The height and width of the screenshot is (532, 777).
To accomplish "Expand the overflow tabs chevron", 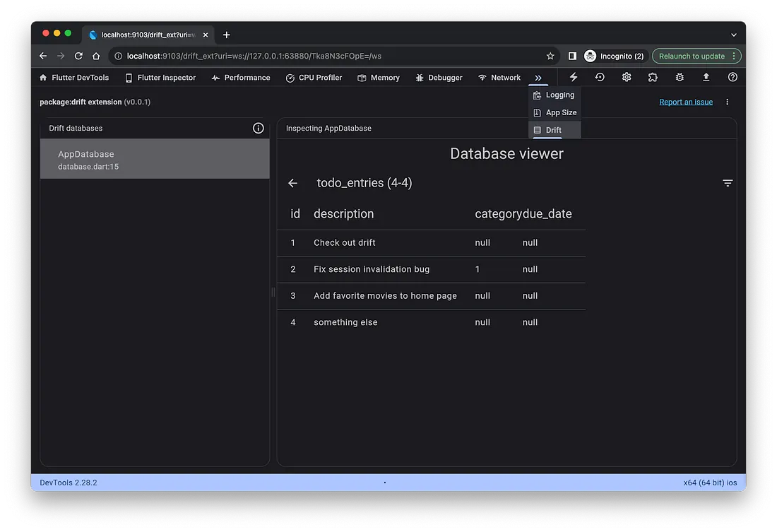I will pyautogui.click(x=538, y=78).
